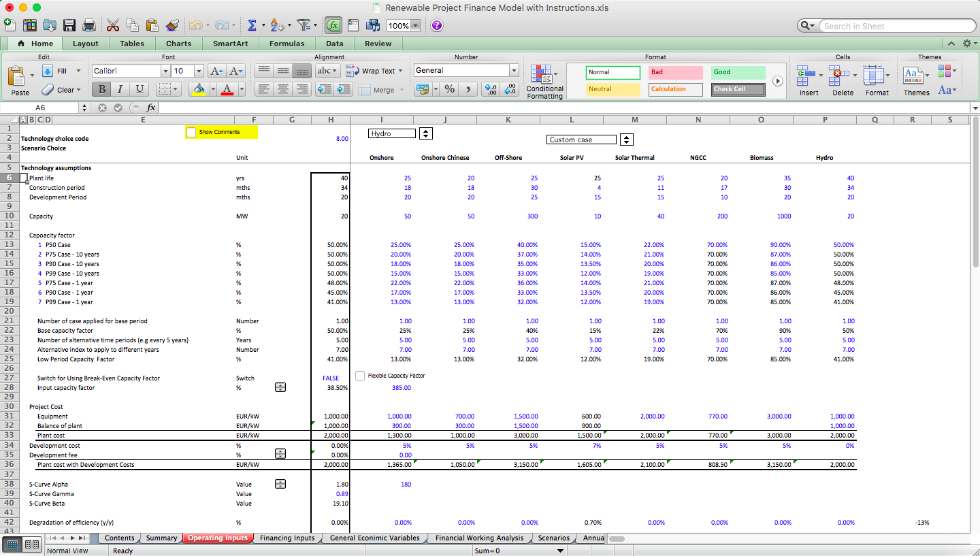Open the Charts ribbon tab

coord(179,44)
